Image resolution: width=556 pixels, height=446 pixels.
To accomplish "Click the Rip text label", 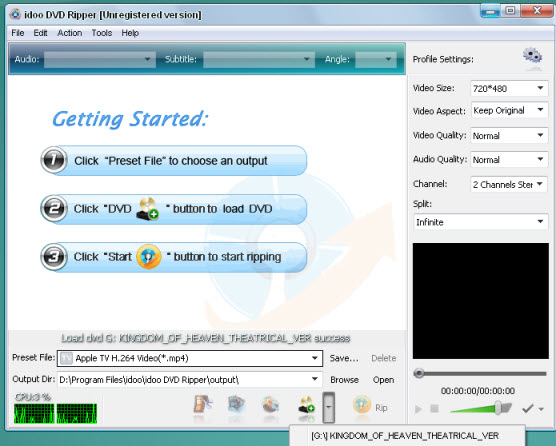I will coord(381,408).
